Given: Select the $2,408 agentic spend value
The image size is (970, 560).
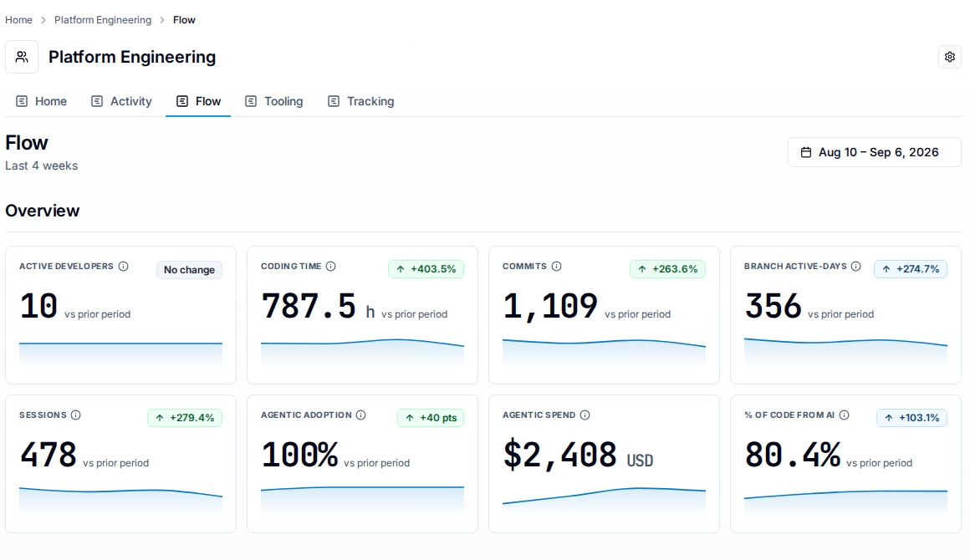Looking at the screenshot, I should pyautogui.click(x=560, y=455).
